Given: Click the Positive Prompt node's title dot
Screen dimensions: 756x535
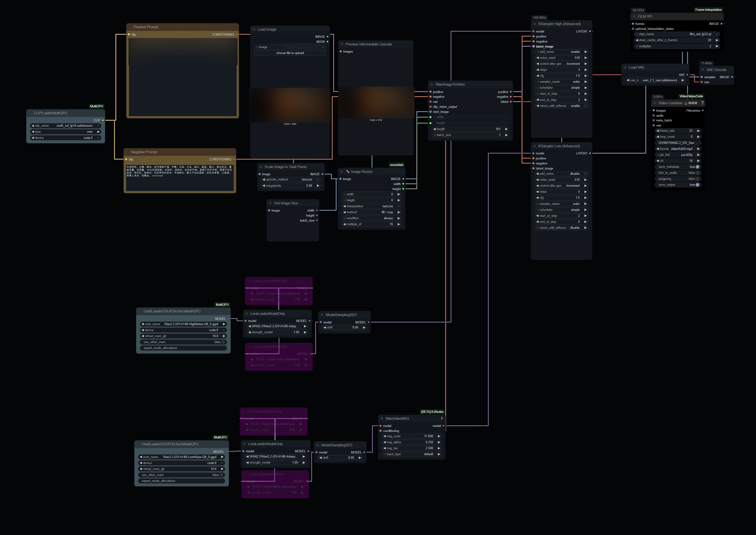Looking at the screenshot, I should pos(130,27).
